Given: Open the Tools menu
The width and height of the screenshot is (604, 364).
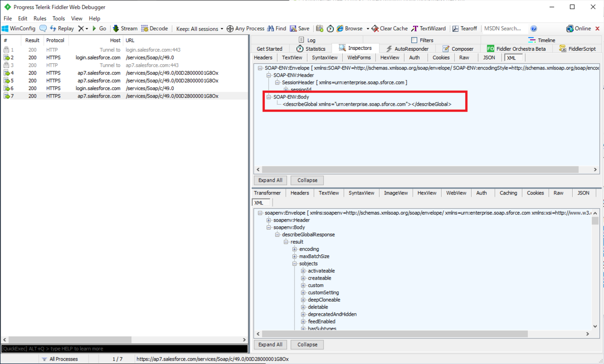Looking at the screenshot, I should [x=59, y=19].
